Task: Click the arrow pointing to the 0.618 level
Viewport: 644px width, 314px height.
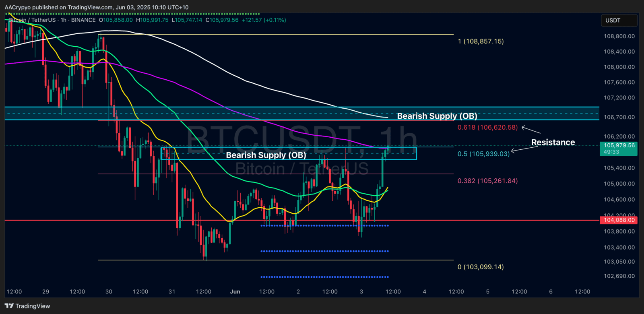Action: [530, 130]
